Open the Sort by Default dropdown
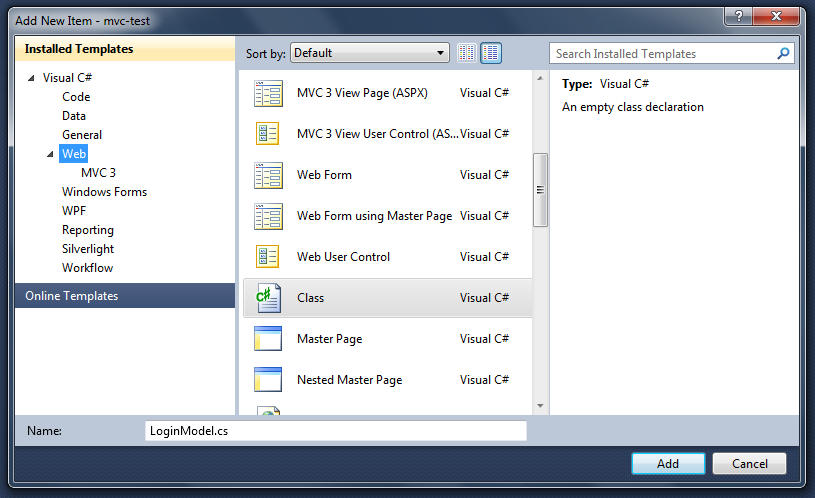The image size is (815, 498). pos(370,54)
